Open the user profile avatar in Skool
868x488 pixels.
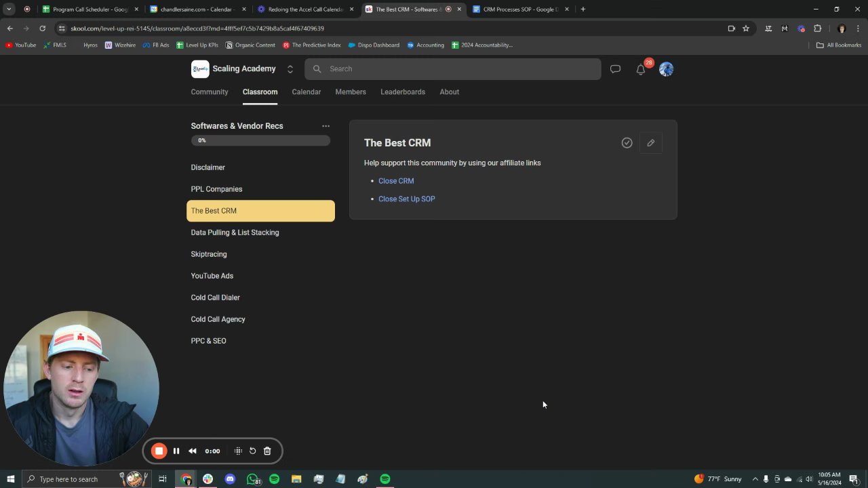(666, 68)
